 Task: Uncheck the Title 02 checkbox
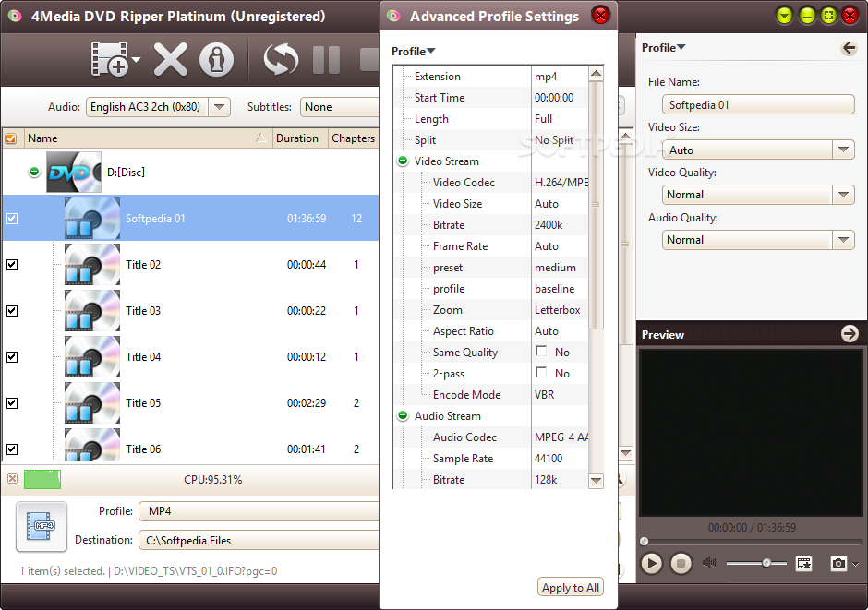[x=12, y=264]
